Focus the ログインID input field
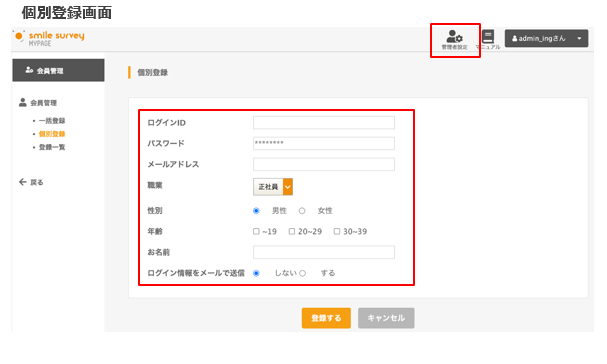This screenshot has width=607, height=364. [324, 122]
